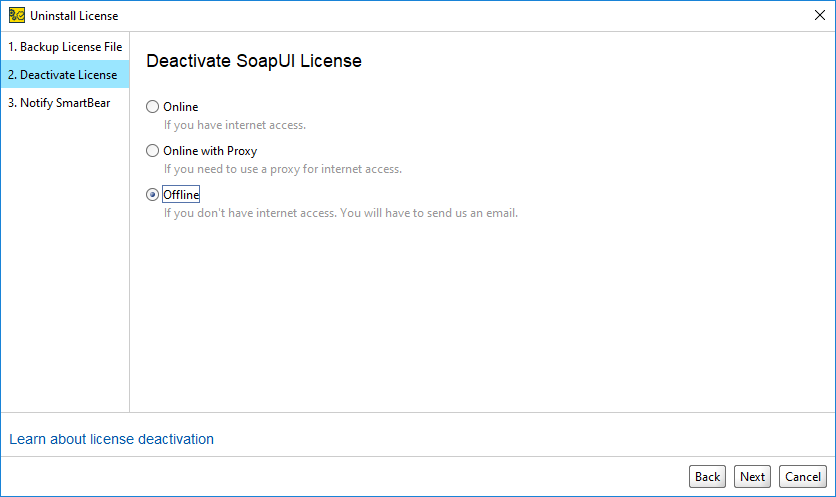Proceed with the Next button
836x497 pixels.
click(x=752, y=477)
